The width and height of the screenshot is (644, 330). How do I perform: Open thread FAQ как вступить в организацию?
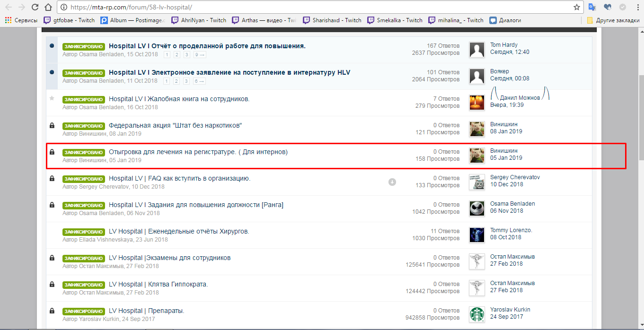180,178
